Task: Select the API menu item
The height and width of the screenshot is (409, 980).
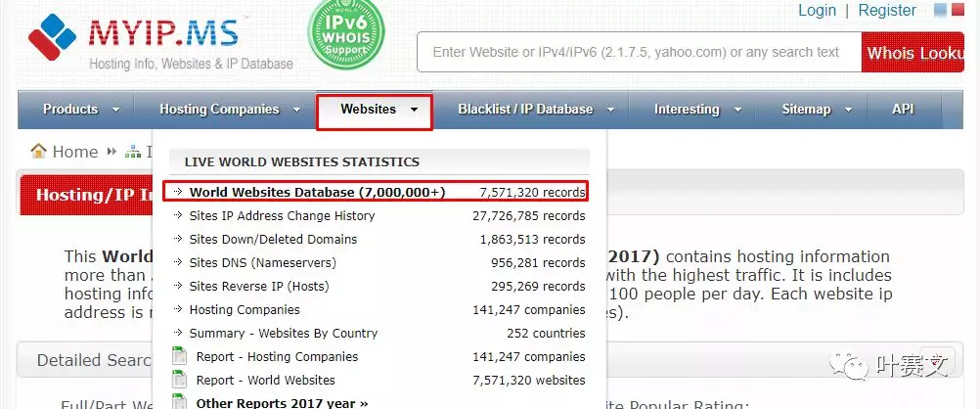Action: click(903, 110)
